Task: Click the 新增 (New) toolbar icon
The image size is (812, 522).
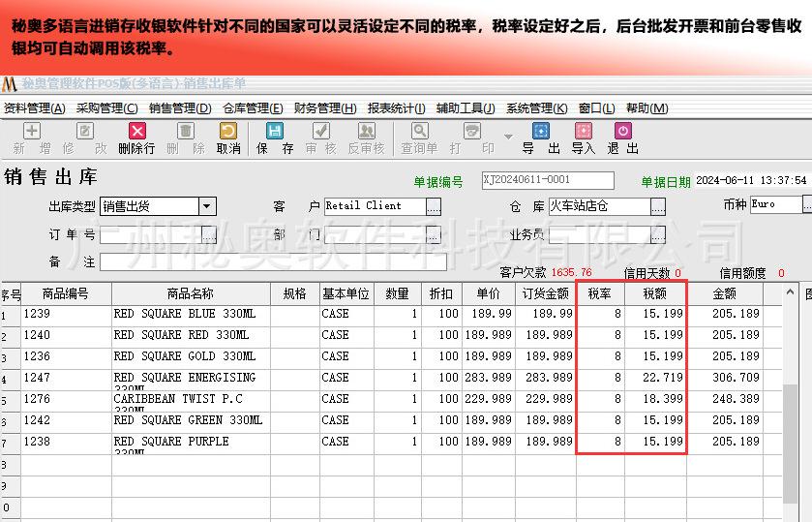Action: pos(32,131)
